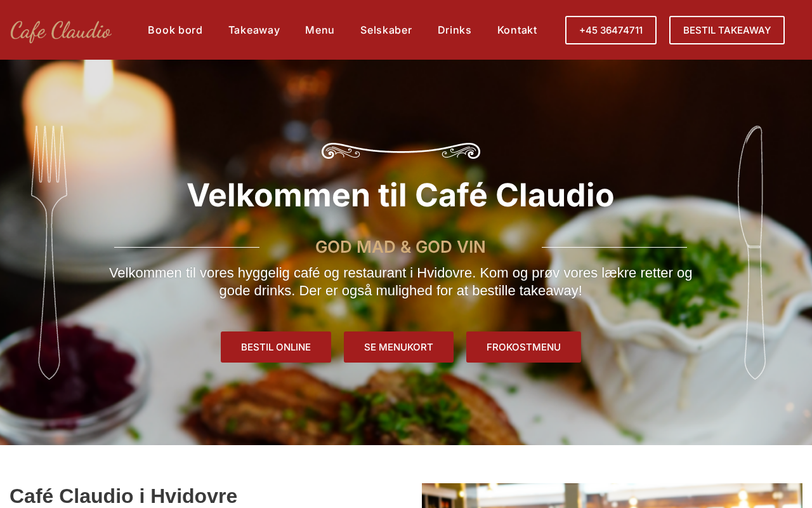Click the ornamental swirl divider above heading

(x=401, y=151)
